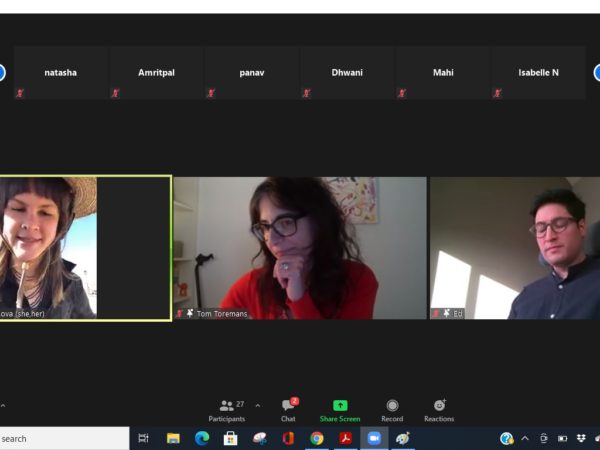Click the Get Help tray icon
The image size is (600, 450).
point(507,438)
